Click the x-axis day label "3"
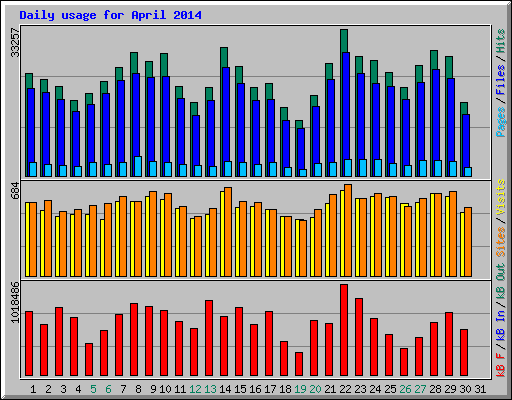 (63, 389)
